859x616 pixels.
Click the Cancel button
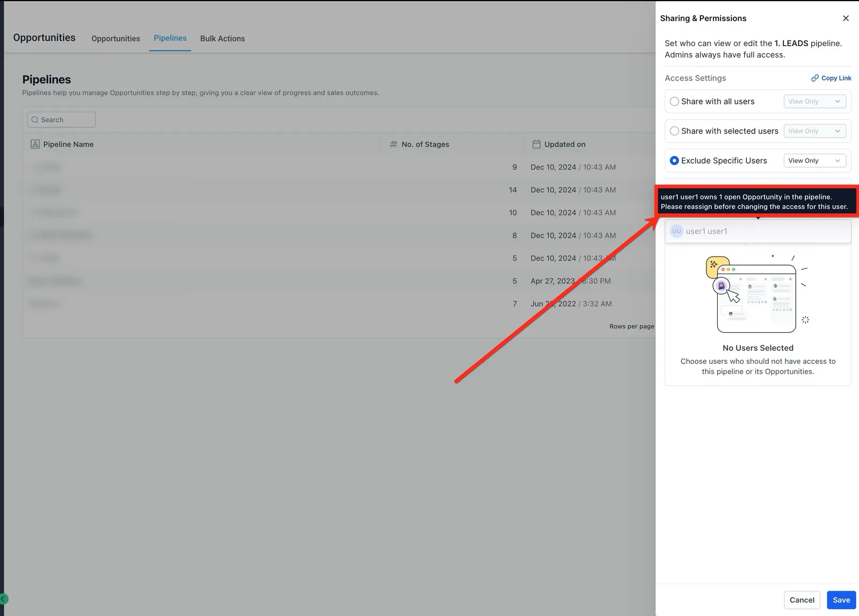tap(802, 600)
